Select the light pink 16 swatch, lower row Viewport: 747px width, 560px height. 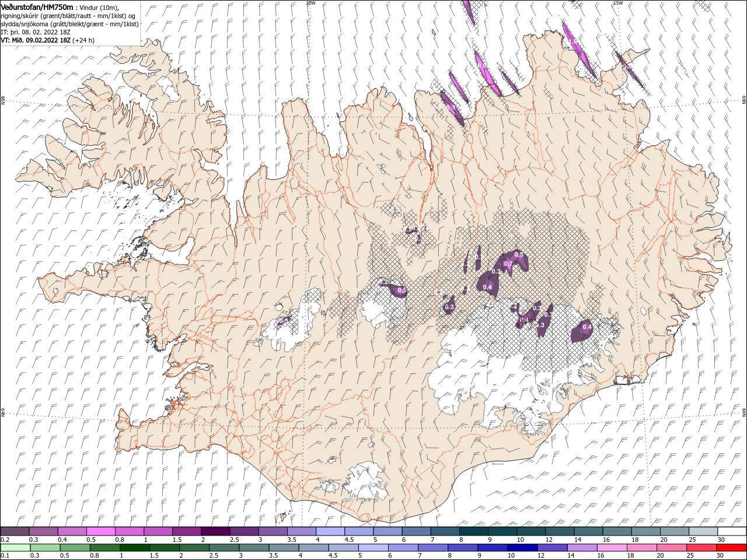point(612,548)
